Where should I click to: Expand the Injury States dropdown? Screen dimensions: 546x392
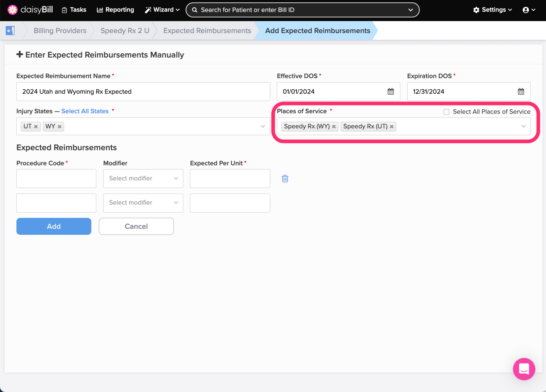point(263,126)
